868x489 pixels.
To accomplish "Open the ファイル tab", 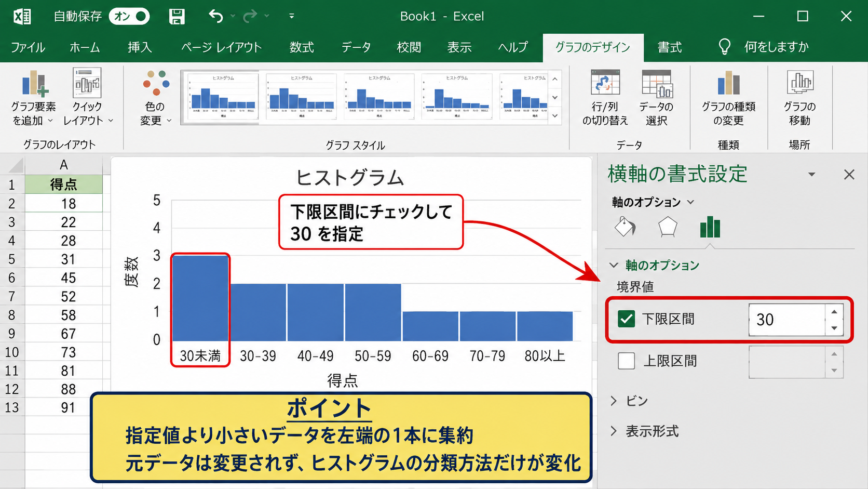I will pyautogui.click(x=28, y=47).
